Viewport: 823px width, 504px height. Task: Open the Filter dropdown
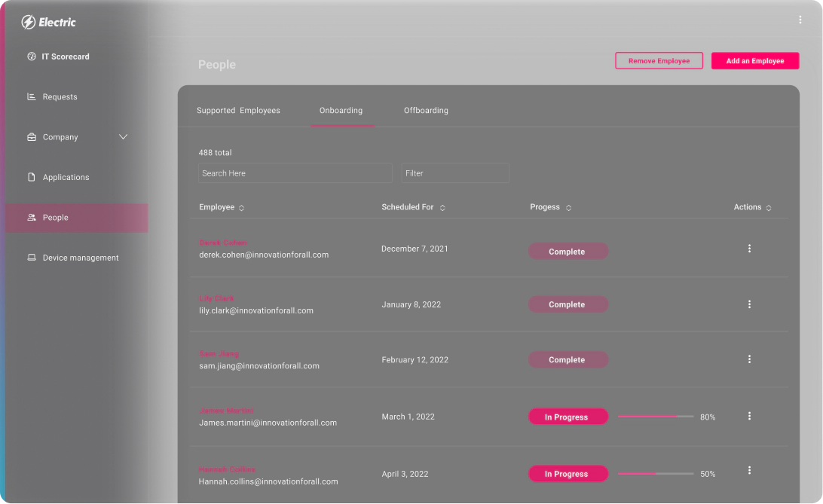[x=455, y=173]
